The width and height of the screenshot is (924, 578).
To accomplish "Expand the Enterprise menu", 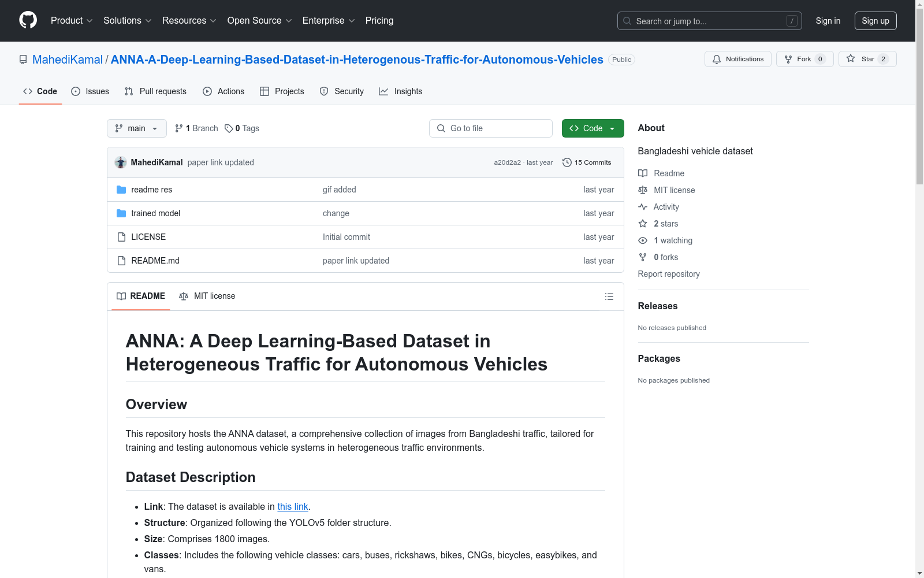I will click(x=329, y=21).
